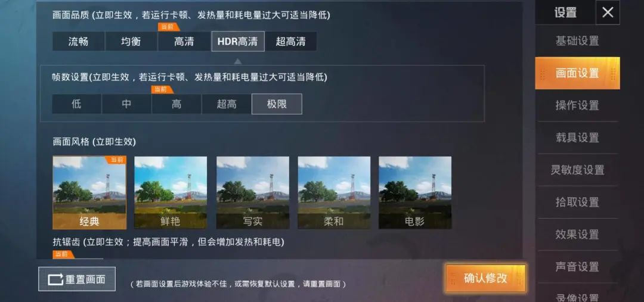Screen dimensions: 644x302
Task: Select HDR高清 graphics quality
Action: pyautogui.click(x=238, y=42)
